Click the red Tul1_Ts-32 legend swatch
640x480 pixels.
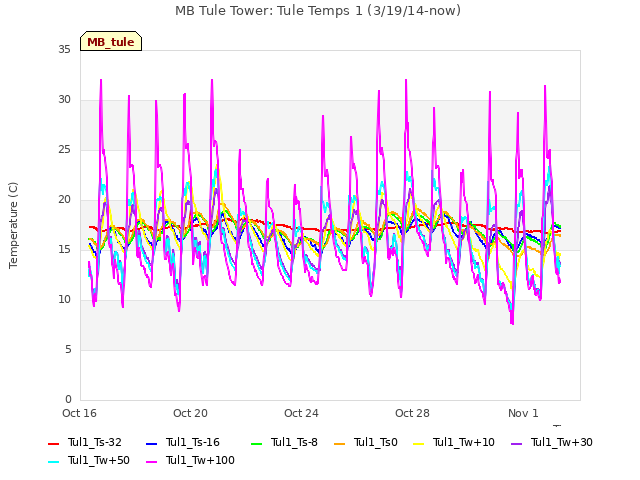tap(53, 444)
